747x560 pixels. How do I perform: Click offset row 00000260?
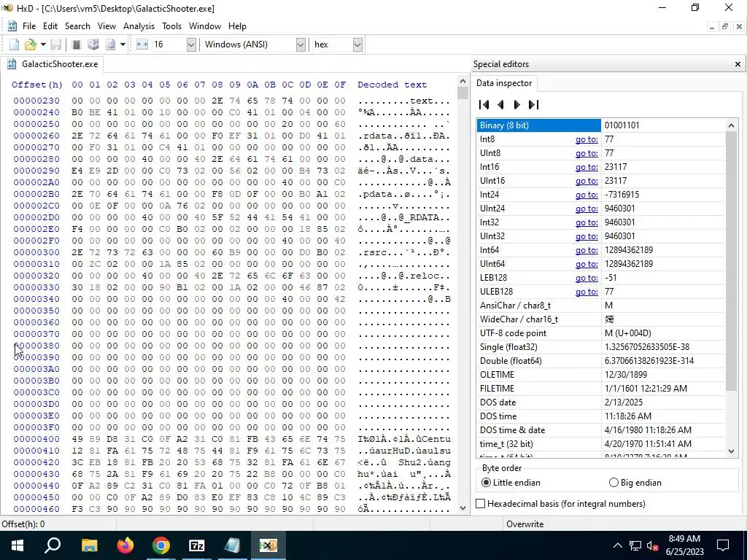point(36,135)
